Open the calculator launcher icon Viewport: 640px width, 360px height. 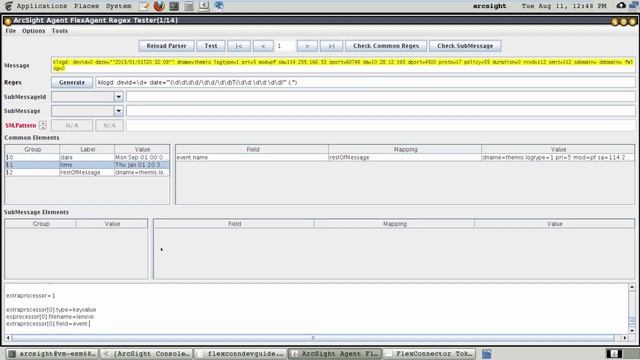click(189, 6)
